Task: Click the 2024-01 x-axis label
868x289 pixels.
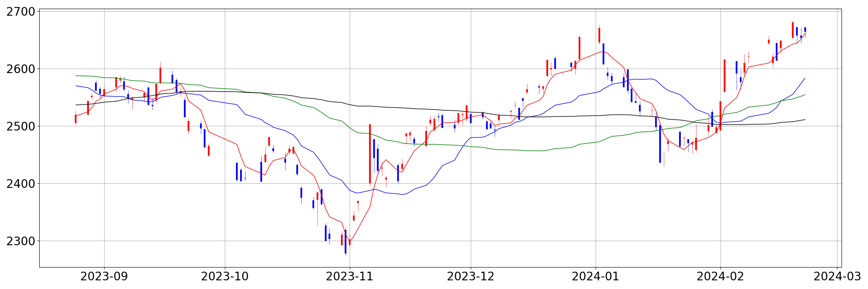Action: point(596,276)
